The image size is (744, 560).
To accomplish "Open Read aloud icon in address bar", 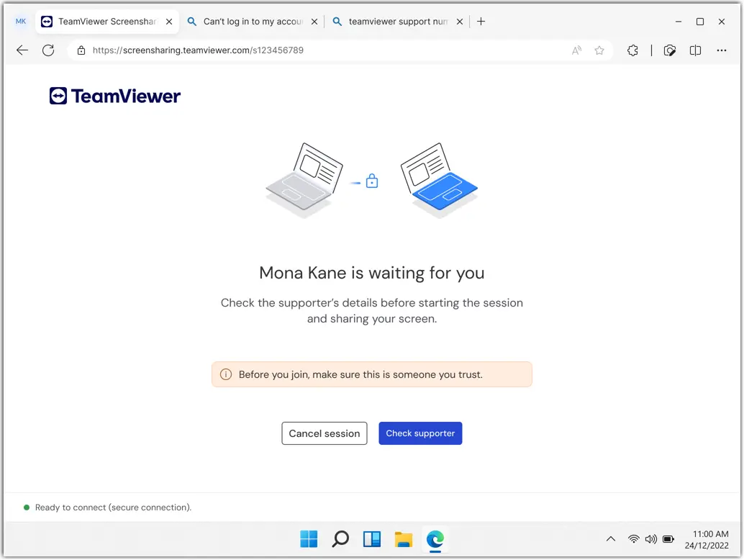I will tap(576, 50).
